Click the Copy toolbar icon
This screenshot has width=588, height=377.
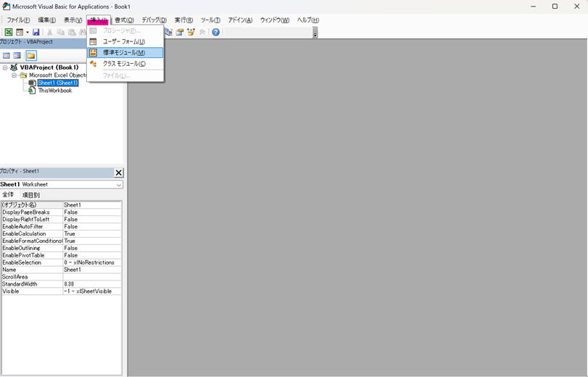(x=61, y=32)
